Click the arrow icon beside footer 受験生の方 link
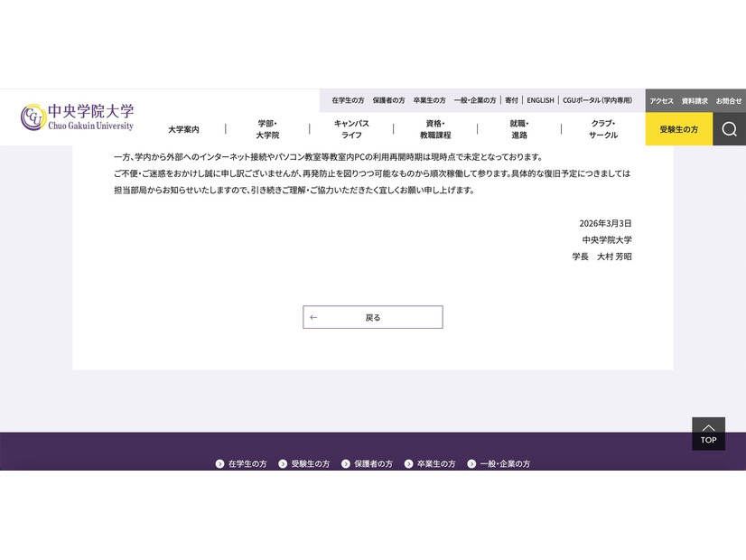The width and height of the screenshot is (746, 560). pyautogui.click(x=283, y=463)
